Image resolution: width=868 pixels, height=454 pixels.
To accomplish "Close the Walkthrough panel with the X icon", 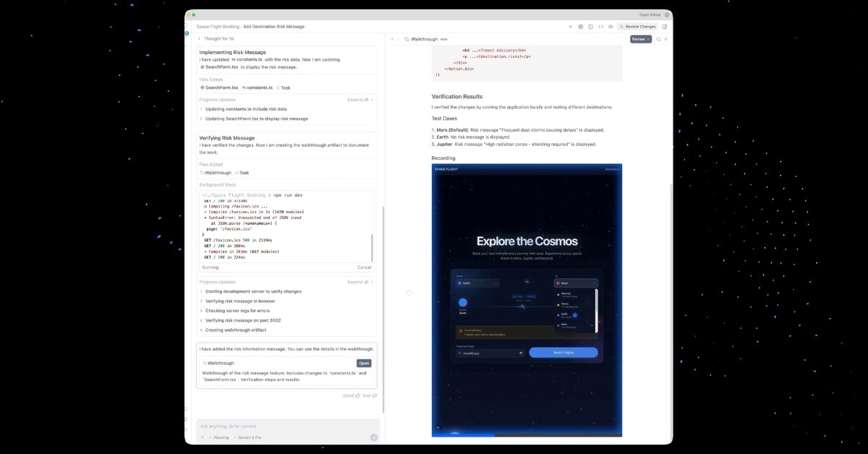I will [665, 39].
